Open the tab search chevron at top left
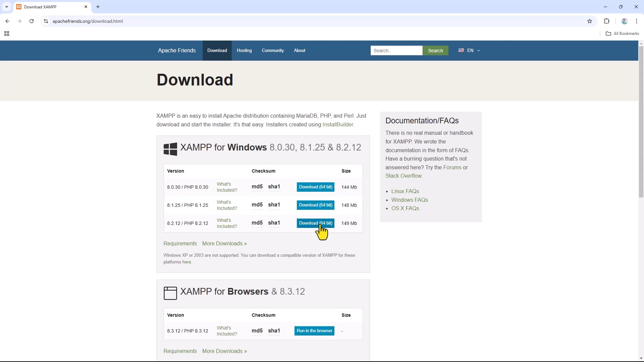Viewport: 644px width, 362px height. 6,7
